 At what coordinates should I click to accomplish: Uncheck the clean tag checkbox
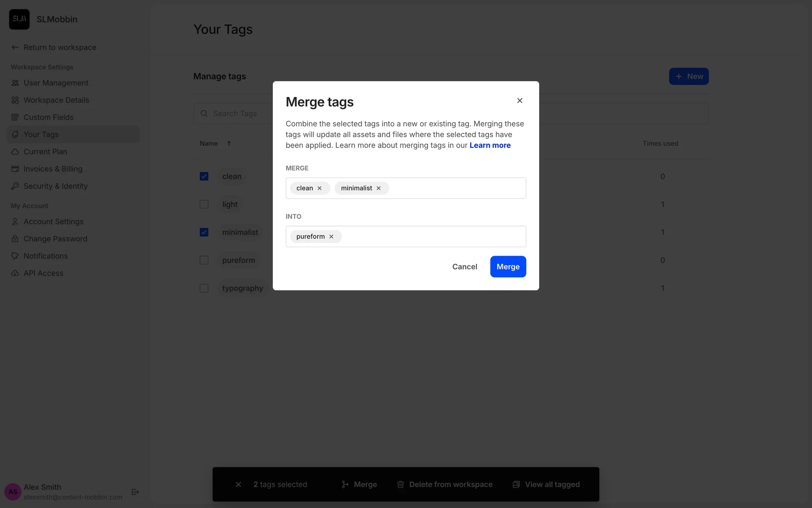(x=204, y=177)
